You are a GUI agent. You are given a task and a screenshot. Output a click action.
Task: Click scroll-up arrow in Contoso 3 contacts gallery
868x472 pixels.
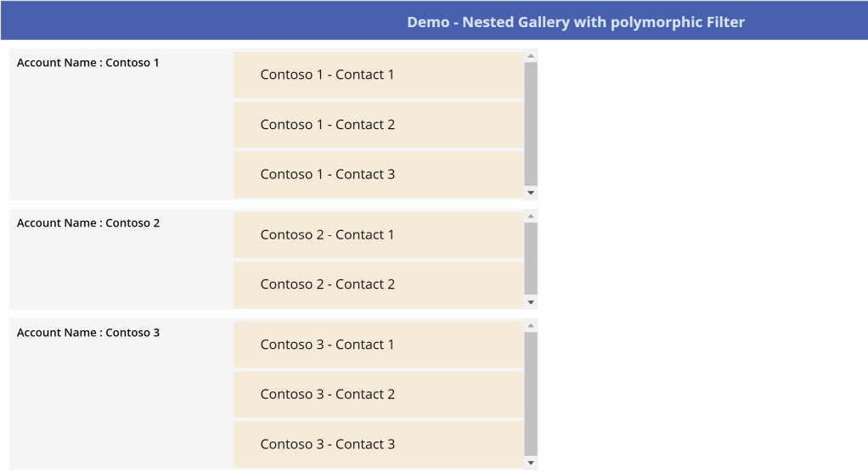[531, 326]
